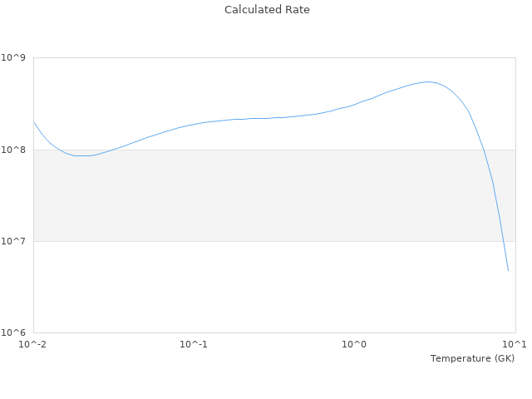Click the curve's local minimum near 10^-2
The width and height of the screenshot is (532, 399).
coord(81,155)
